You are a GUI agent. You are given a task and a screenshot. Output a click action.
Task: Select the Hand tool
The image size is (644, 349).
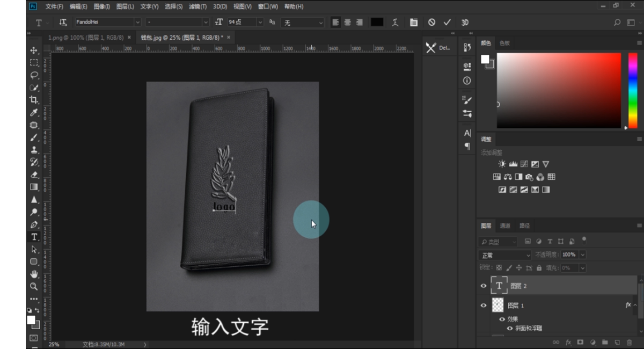34,274
